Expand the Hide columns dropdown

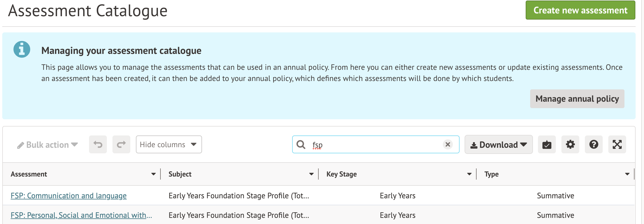[x=169, y=144]
